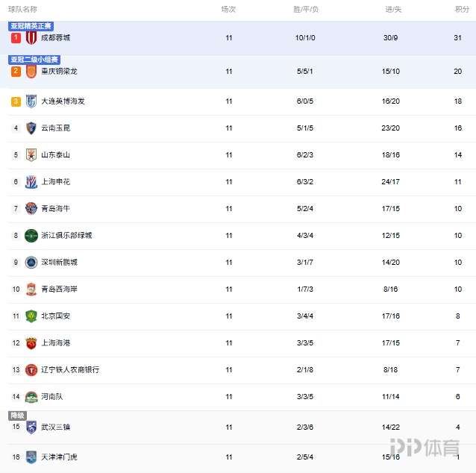Viewport: 476px width, 473px height.
Task: Select the 天津津门虎 team row name
Action: (59, 457)
